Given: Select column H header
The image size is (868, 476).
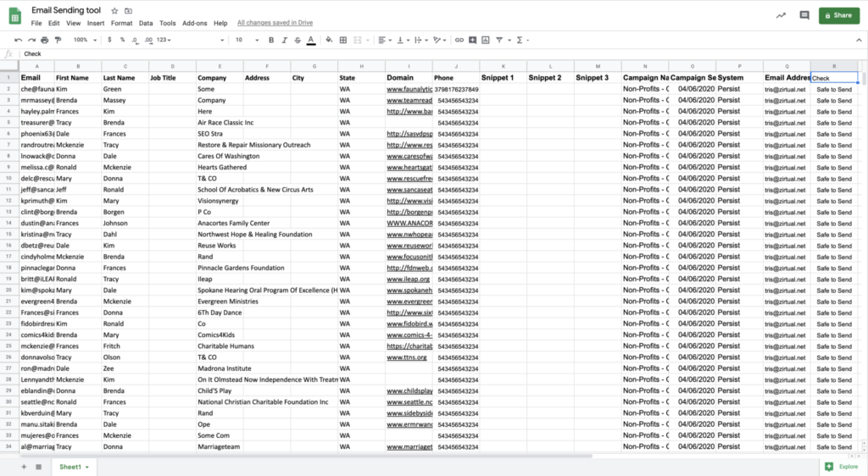Looking at the screenshot, I should pyautogui.click(x=361, y=66).
